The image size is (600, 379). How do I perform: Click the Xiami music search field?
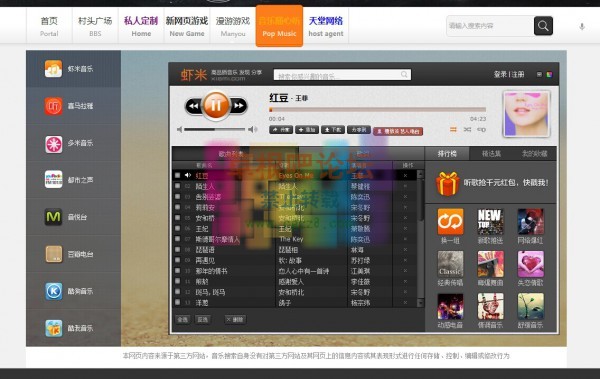tap(342, 75)
